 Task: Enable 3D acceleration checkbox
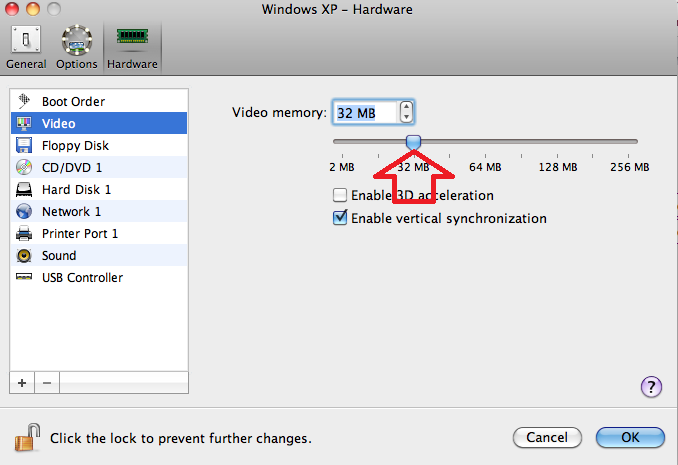point(340,195)
